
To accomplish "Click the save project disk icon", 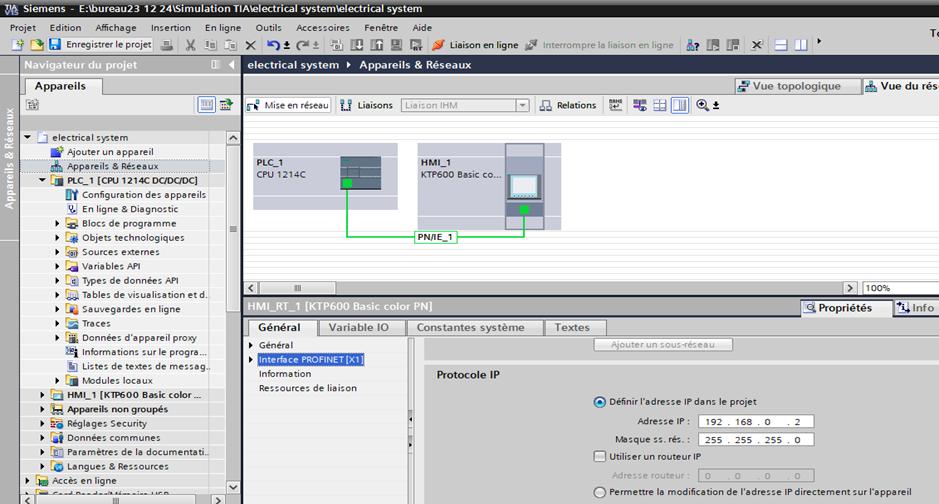I will [55, 45].
